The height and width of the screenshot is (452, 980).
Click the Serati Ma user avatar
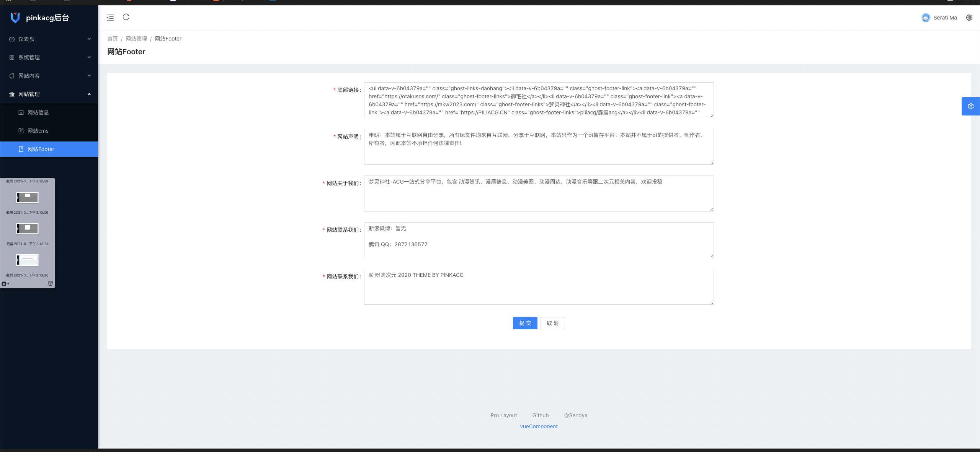point(926,18)
